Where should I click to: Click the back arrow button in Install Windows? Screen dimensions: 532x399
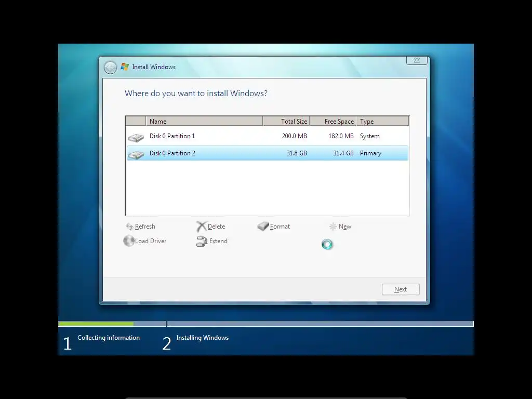tap(110, 68)
